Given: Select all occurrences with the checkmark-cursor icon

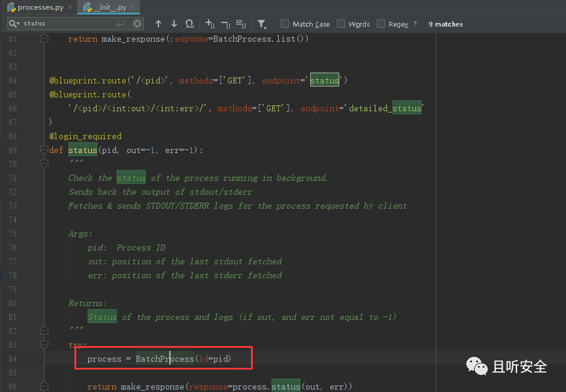Looking at the screenshot, I should coord(241,24).
